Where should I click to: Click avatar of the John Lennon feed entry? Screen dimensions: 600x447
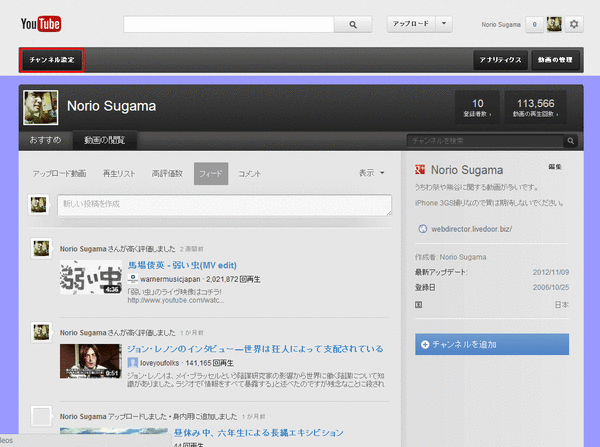point(41,332)
